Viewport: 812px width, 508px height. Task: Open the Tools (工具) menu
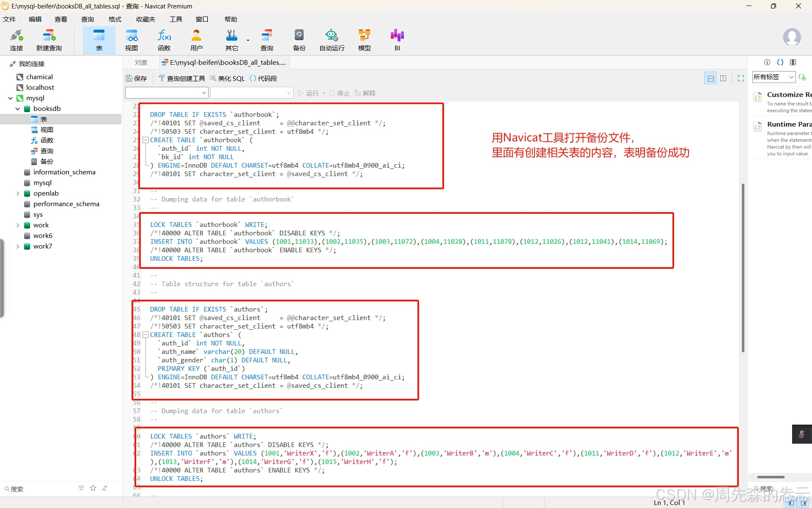(x=176, y=19)
